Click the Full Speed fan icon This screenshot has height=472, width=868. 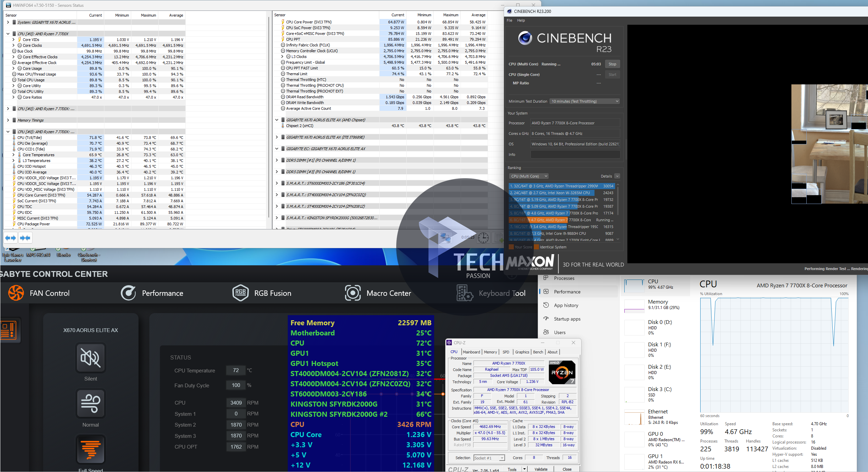tap(90, 450)
